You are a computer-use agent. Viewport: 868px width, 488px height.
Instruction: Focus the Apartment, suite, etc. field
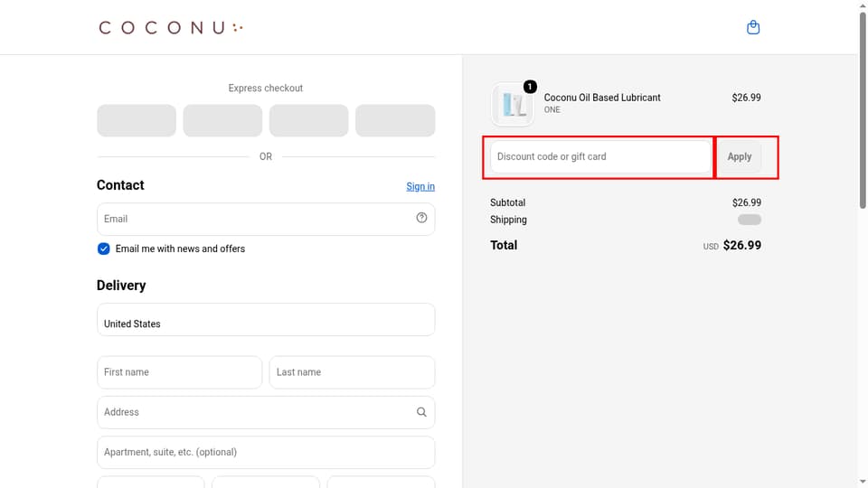pyautogui.click(x=266, y=452)
